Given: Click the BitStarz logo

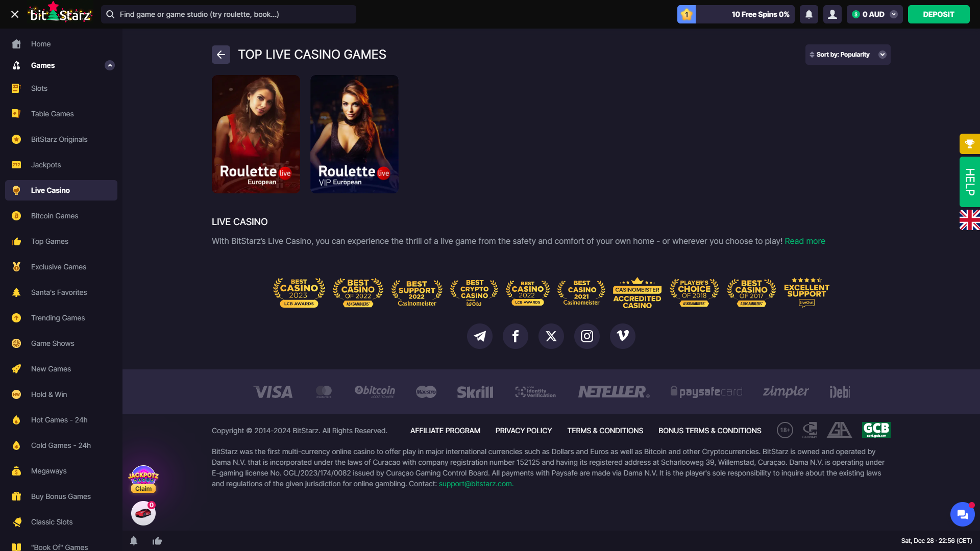Looking at the screenshot, I should pyautogui.click(x=61, y=13).
